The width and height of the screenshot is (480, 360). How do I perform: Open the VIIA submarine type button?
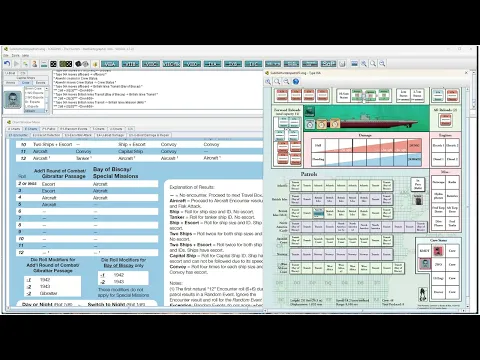[110, 64]
